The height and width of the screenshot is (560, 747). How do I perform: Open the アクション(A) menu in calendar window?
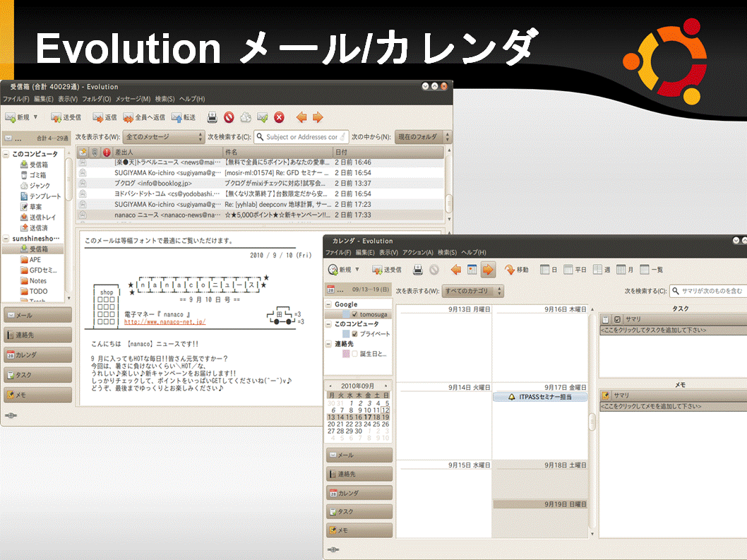click(x=418, y=252)
